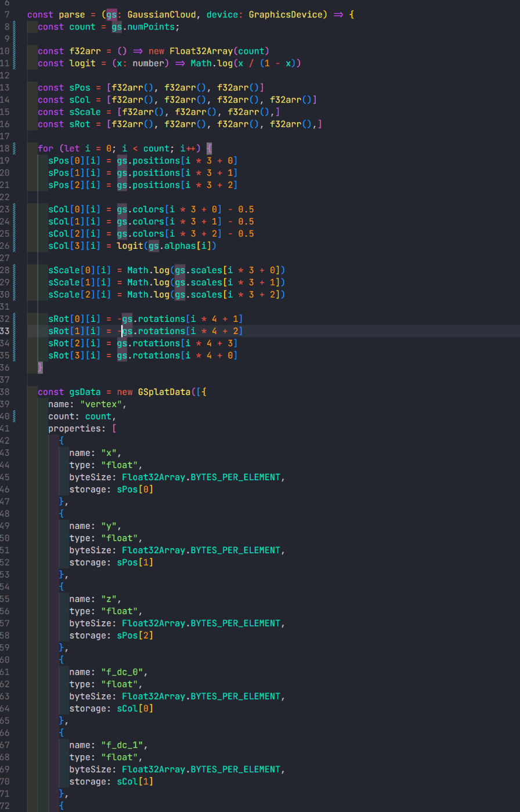Click 'storage: sCol[1]' on line 70
This screenshot has width=520, height=812.
(111, 782)
